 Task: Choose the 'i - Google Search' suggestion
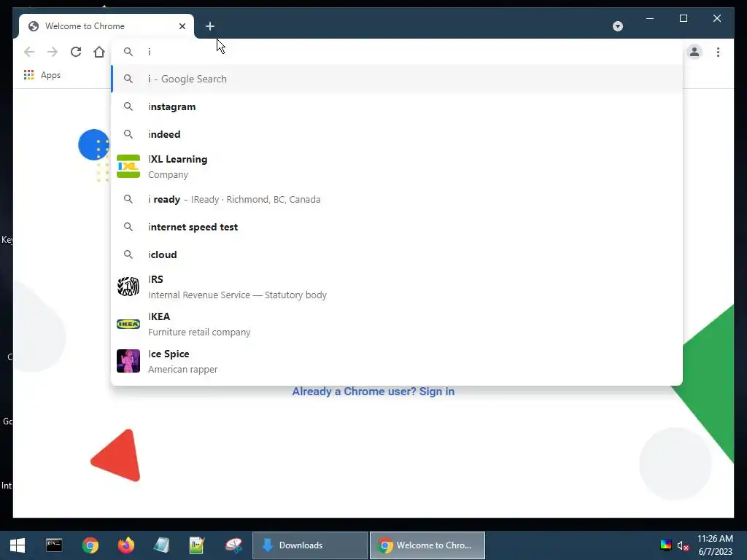[x=397, y=79]
